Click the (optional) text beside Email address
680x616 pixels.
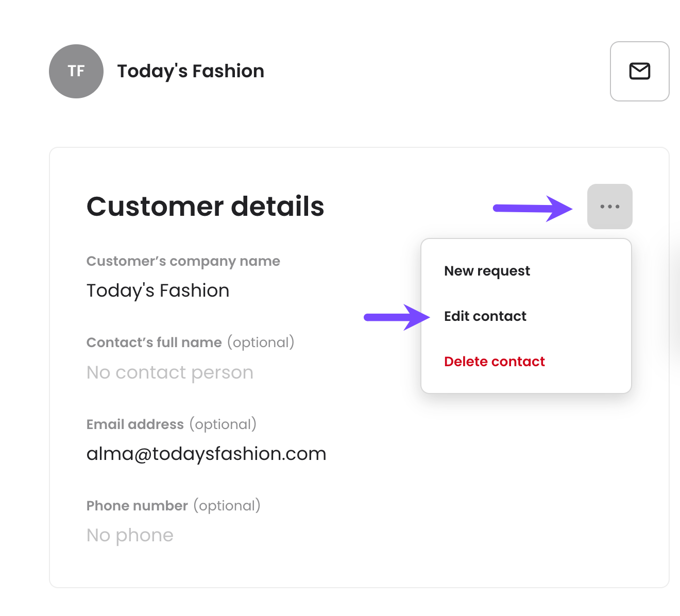pos(223,424)
